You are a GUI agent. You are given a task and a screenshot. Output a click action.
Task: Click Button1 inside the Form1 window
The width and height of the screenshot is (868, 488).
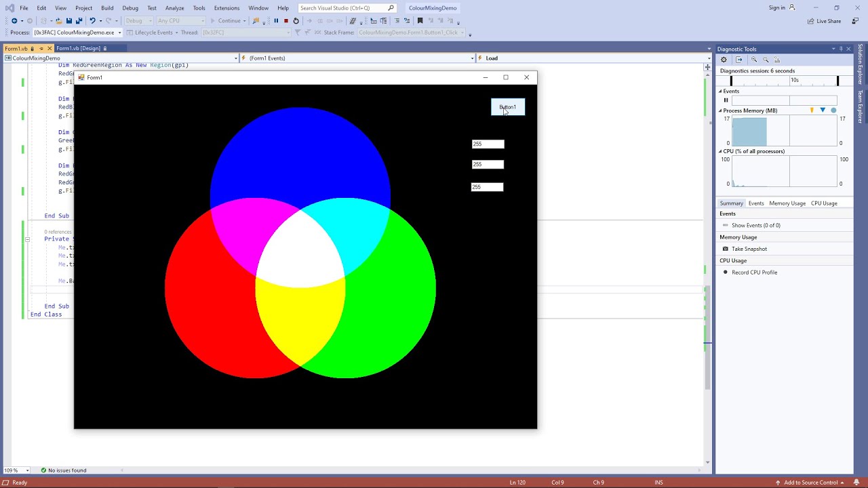pos(507,107)
